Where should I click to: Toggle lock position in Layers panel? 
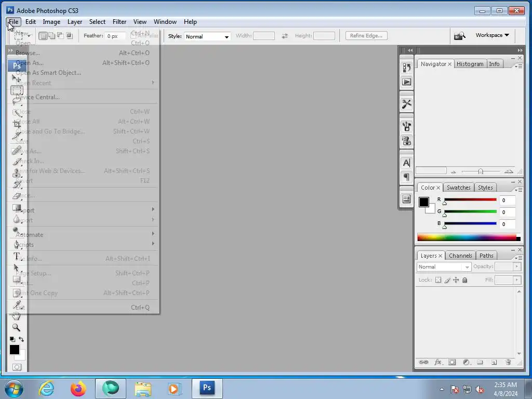pos(456,280)
